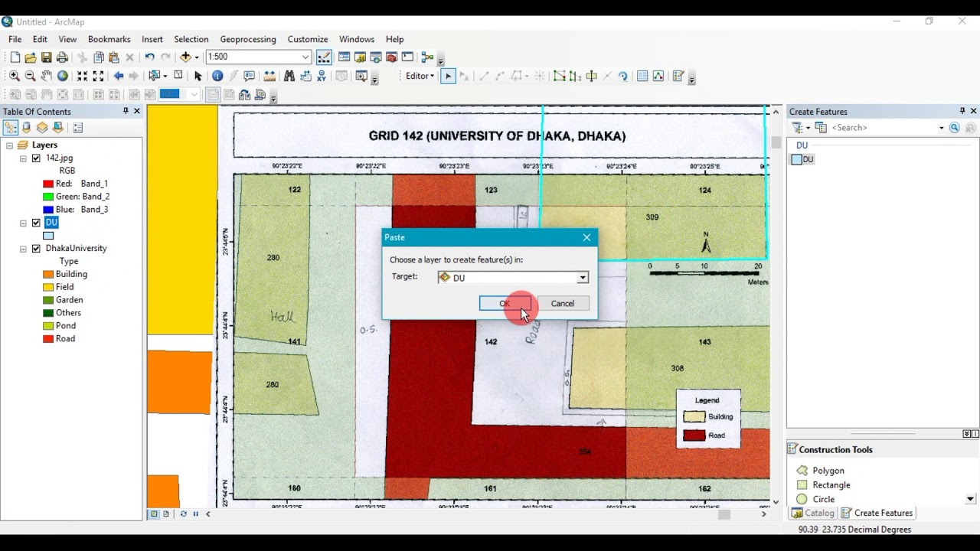Select the Select Elements arrow tool
Viewport: 980px width, 551px height.
198,76
